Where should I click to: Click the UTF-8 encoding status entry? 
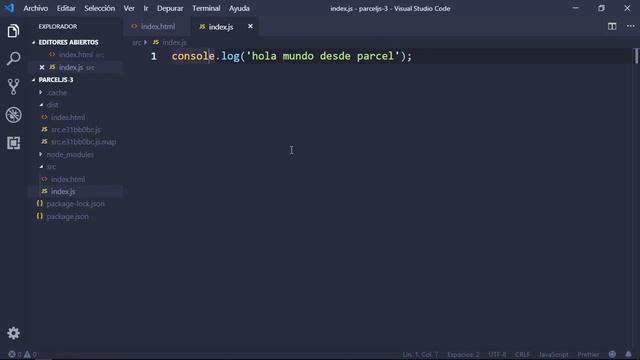click(x=497, y=354)
